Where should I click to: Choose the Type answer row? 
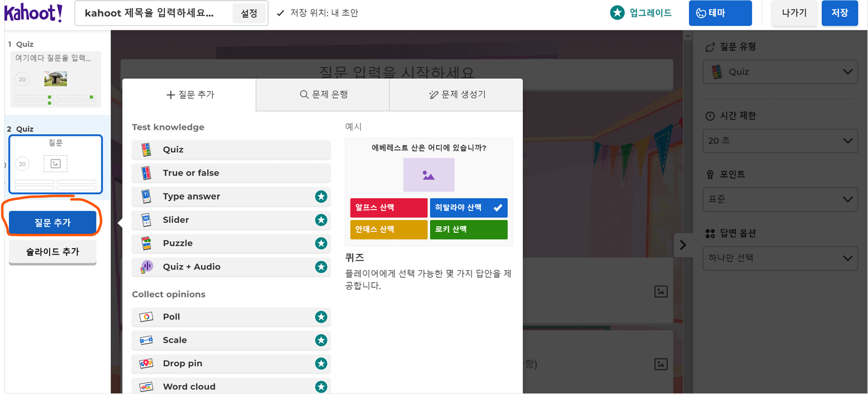click(231, 196)
